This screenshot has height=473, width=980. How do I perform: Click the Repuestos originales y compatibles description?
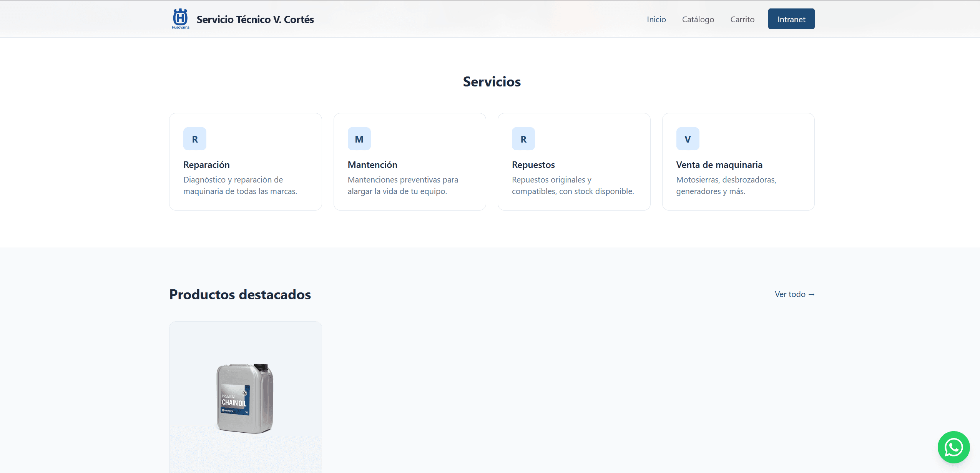[x=573, y=185]
